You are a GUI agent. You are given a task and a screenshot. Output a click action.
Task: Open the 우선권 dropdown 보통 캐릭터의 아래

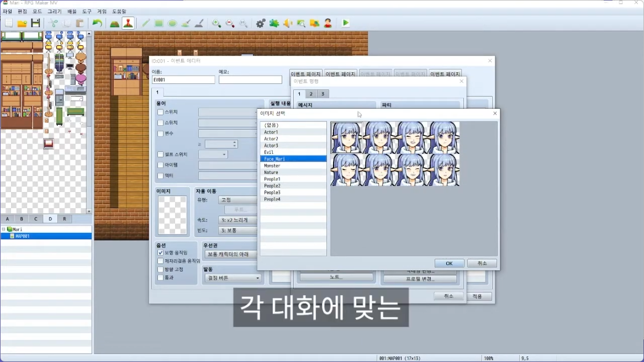pyautogui.click(x=231, y=254)
